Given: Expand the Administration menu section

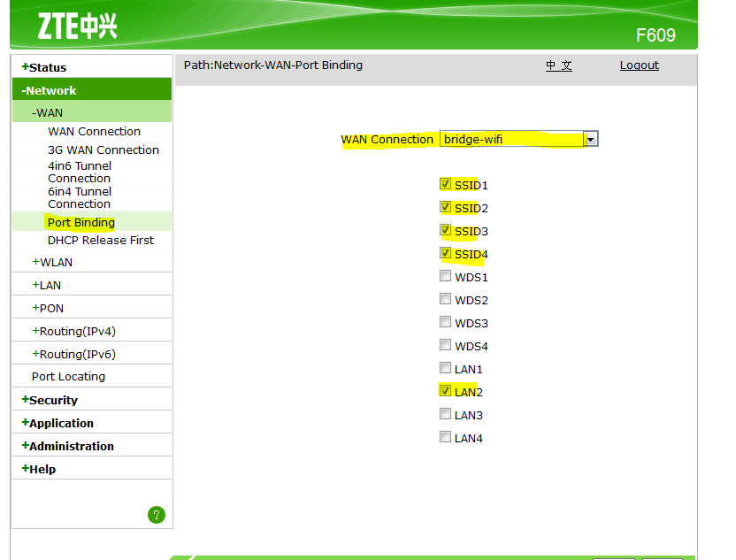Looking at the screenshot, I should pos(67,446).
